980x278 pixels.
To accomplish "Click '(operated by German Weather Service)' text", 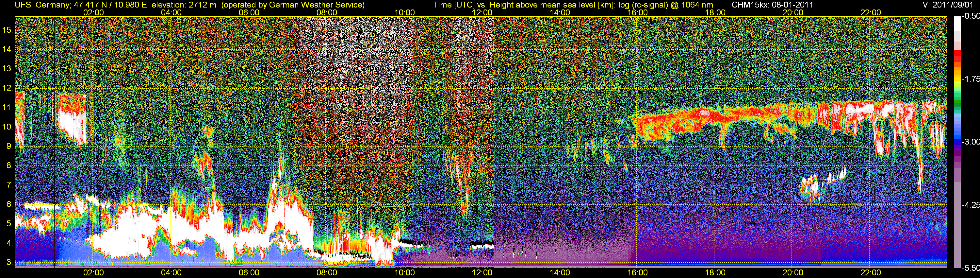I will click(x=293, y=5).
